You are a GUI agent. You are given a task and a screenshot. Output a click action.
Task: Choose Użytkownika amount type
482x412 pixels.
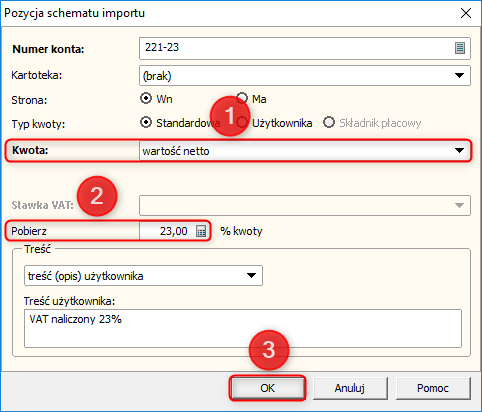coord(242,123)
